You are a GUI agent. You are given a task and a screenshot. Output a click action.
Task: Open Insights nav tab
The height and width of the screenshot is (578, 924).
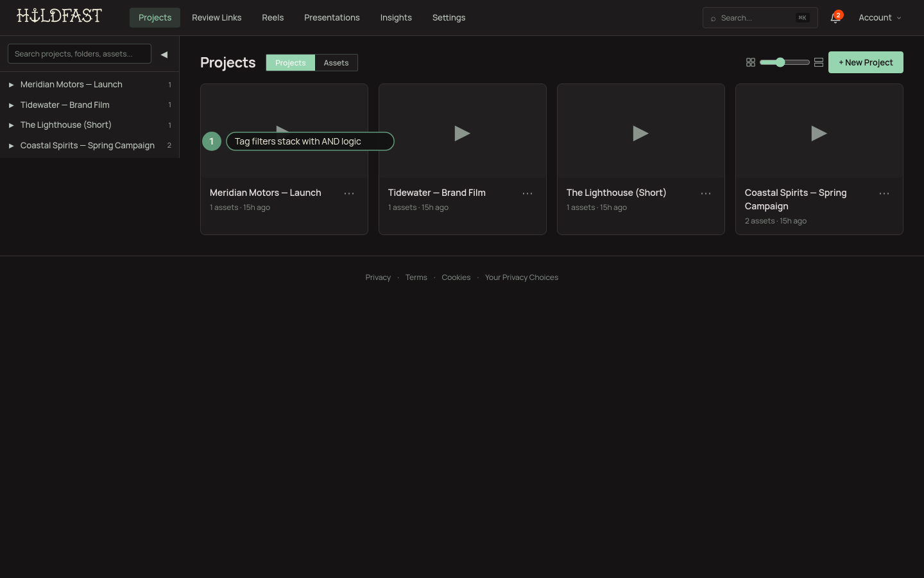pos(396,18)
